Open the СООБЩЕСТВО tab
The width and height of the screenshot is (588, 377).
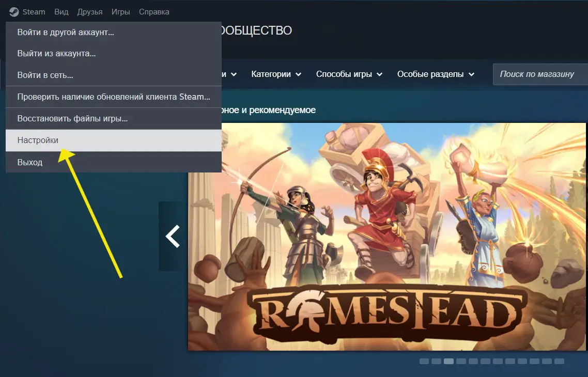(255, 30)
